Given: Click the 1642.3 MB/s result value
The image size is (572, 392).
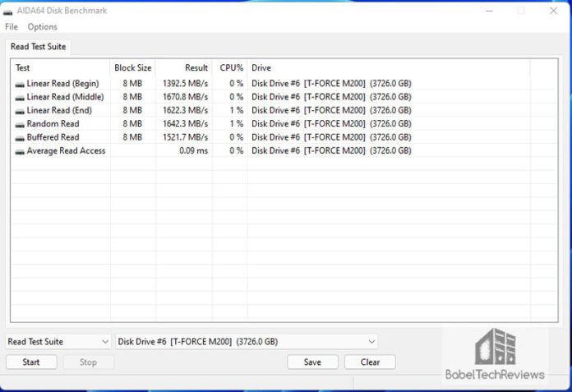Looking at the screenshot, I should tap(185, 124).
